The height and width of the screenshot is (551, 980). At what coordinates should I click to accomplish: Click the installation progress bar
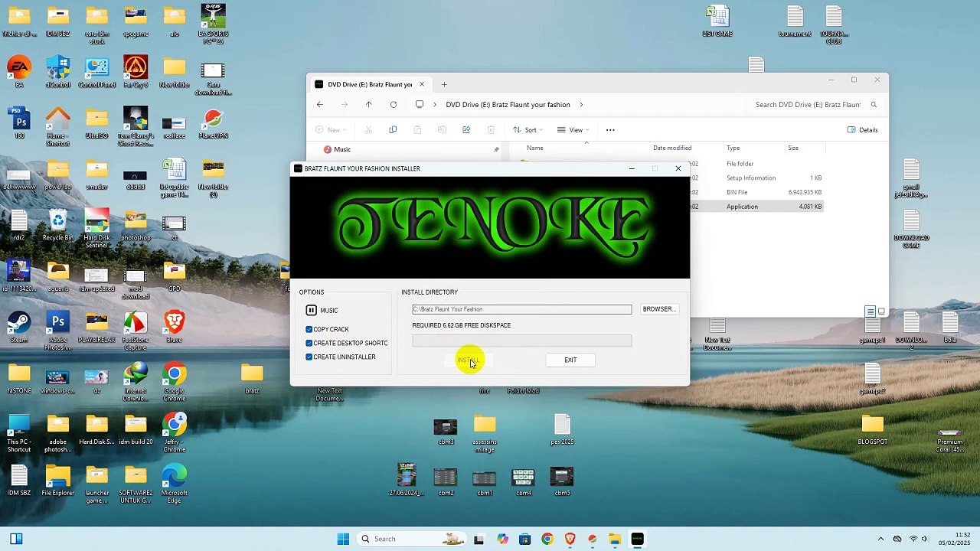[x=521, y=341]
